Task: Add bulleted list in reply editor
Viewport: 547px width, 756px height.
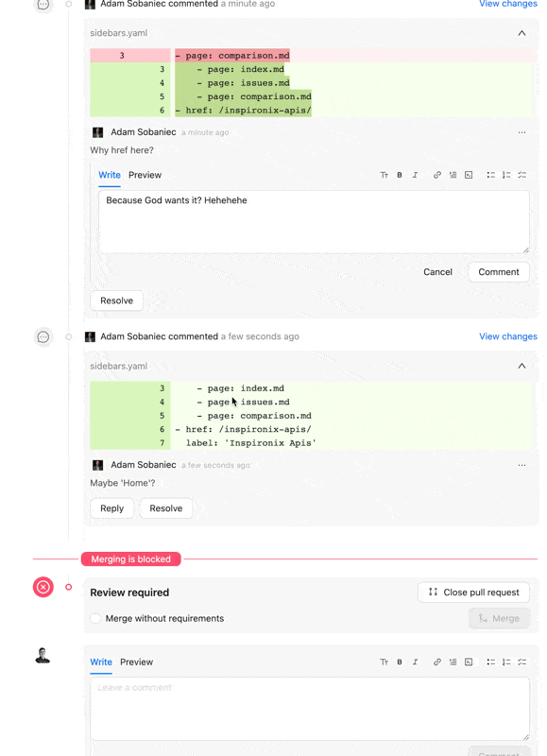Action: click(x=490, y=175)
